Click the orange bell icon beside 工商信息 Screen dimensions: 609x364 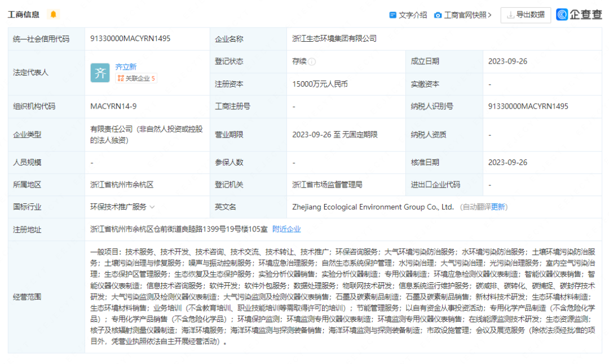coord(54,15)
